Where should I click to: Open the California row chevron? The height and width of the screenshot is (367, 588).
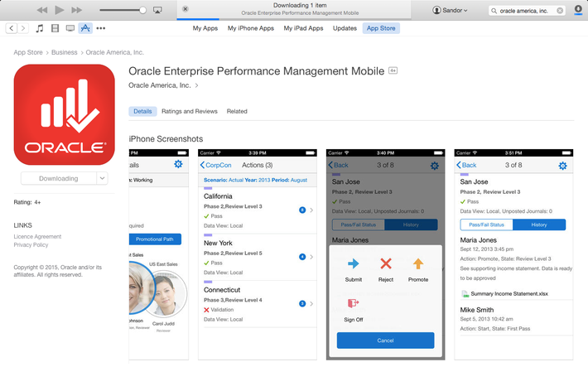(x=311, y=210)
